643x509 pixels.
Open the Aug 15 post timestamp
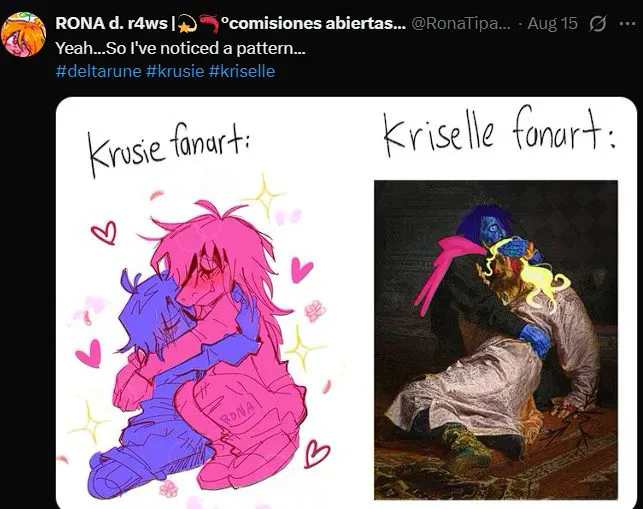pyautogui.click(x=552, y=23)
